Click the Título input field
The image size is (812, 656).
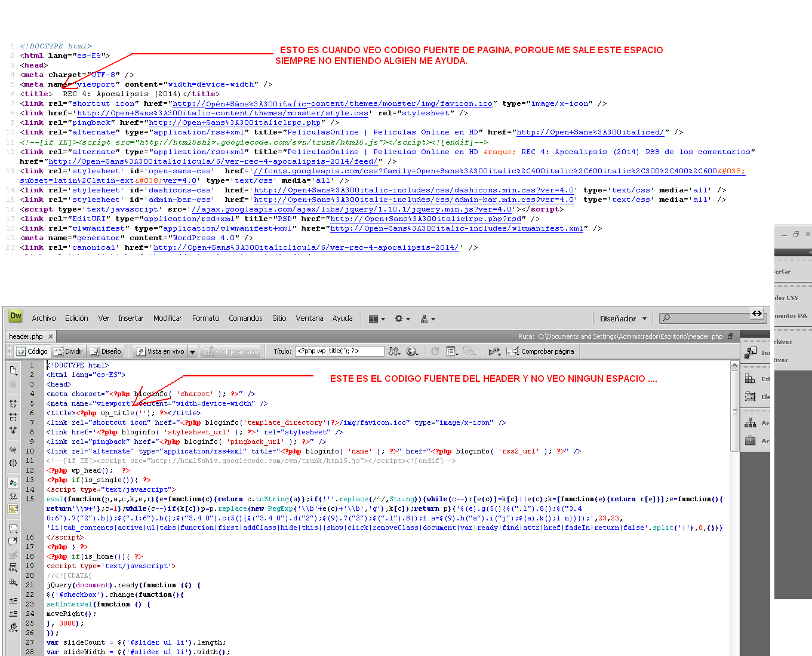coord(340,351)
